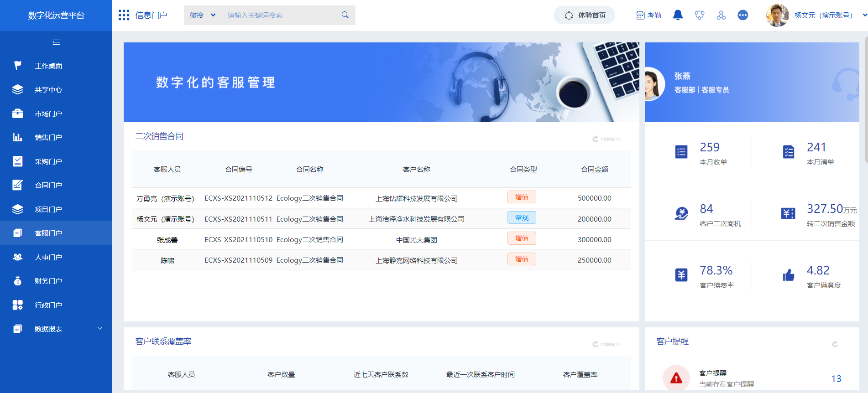Click 陈啸 in the contract table

(167, 260)
